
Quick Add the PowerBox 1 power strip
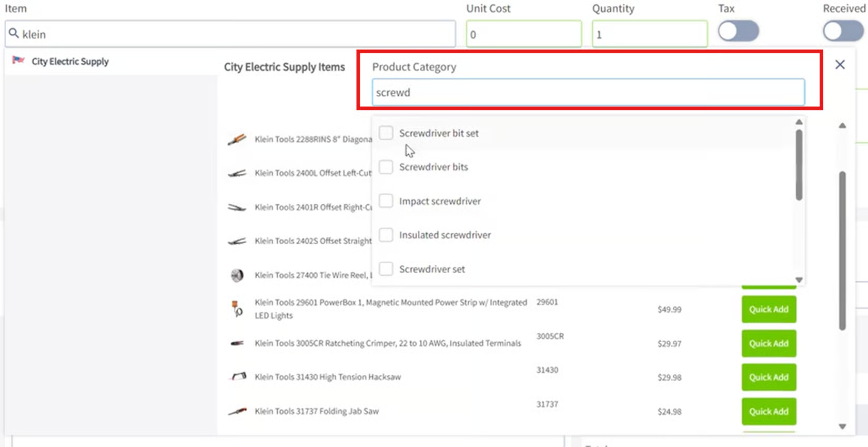coord(769,309)
